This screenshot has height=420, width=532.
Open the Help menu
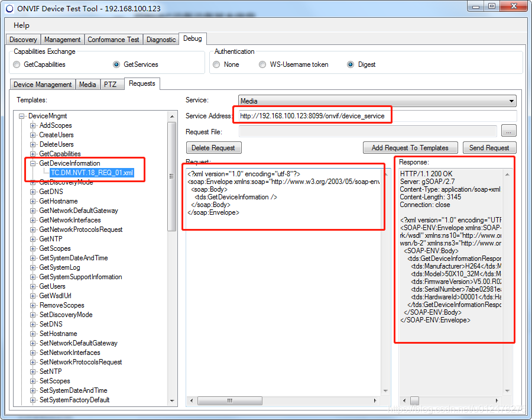tap(21, 25)
